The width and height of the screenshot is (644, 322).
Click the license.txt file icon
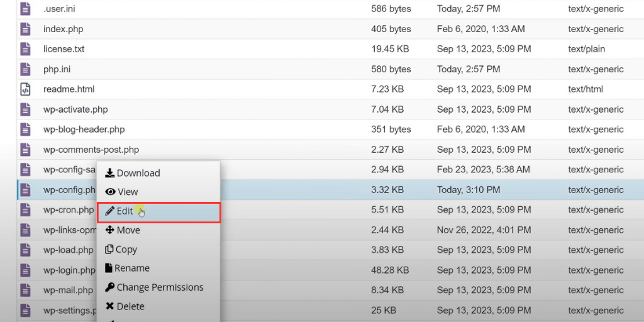coord(25,49)
